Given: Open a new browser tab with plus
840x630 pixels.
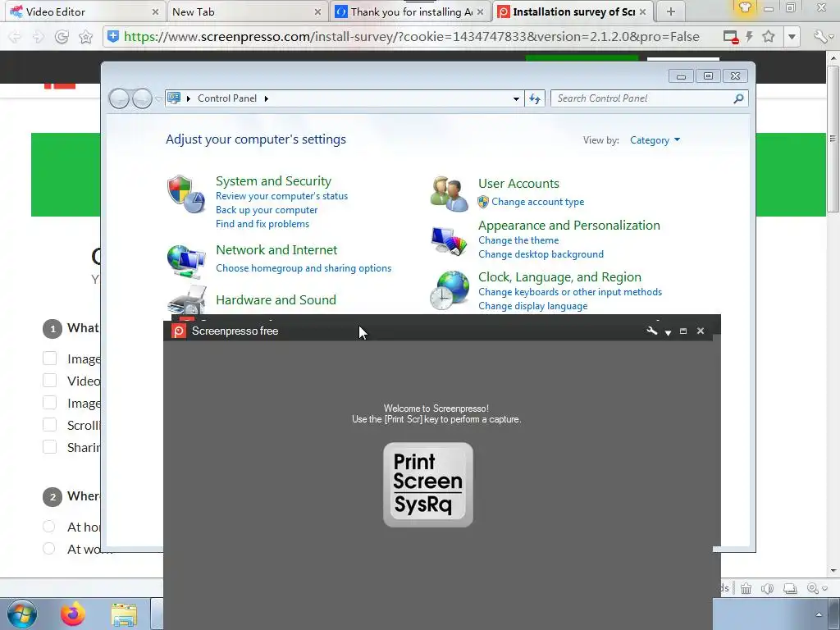Looking at the screenshot, I should 671,11.
